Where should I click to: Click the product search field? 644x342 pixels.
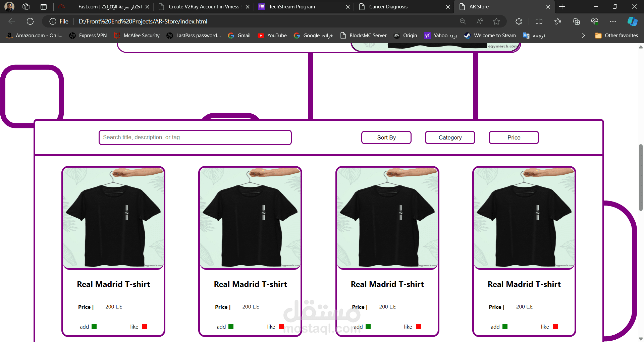(x=195, y=137)
